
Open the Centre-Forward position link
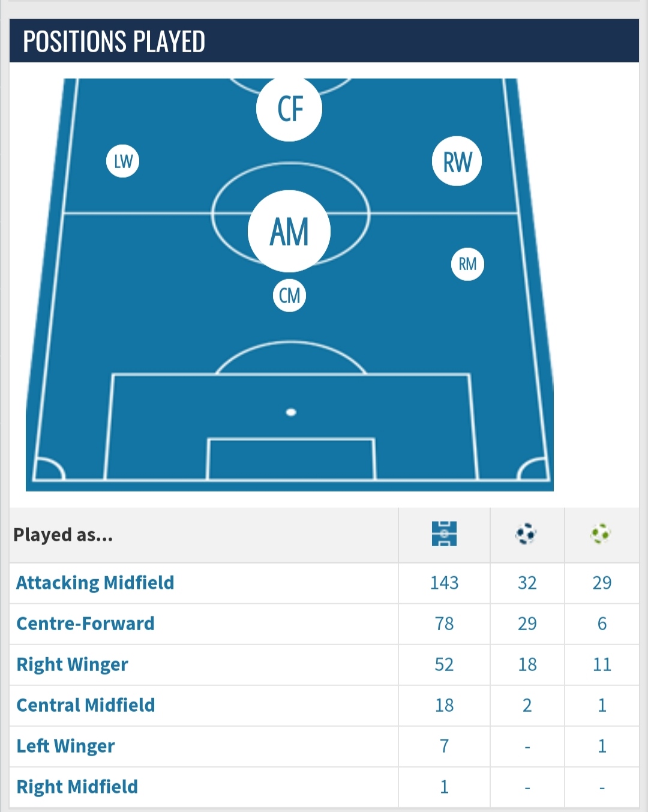(85, 624)
